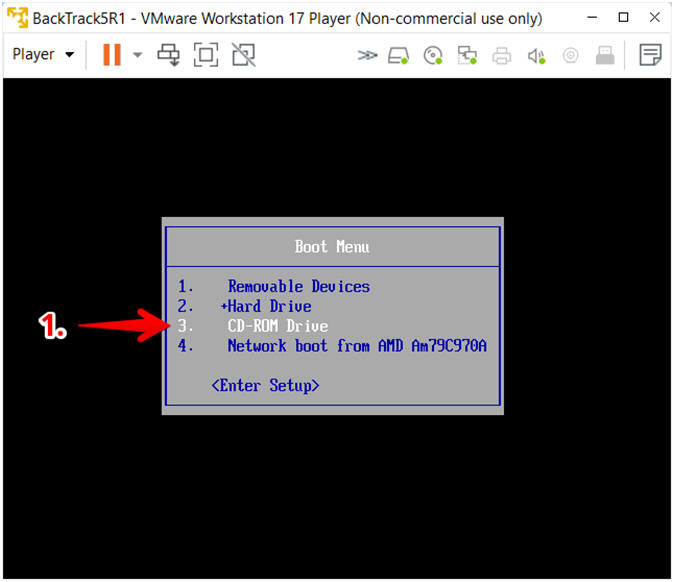Click the printer device icon
Screen dimensions: 674x582
point(502,55)
